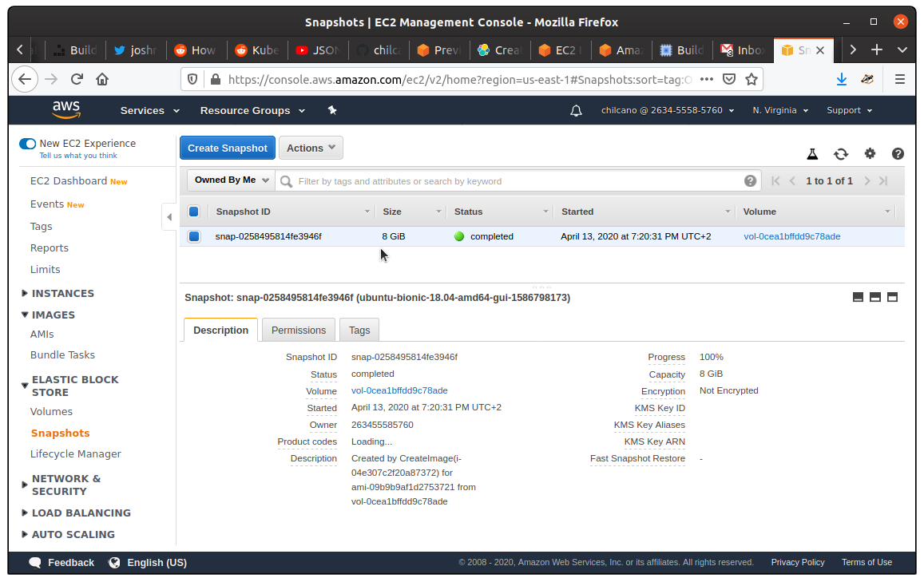Maximize the details pane layout icon
The image size is (924, 582).
892,297
